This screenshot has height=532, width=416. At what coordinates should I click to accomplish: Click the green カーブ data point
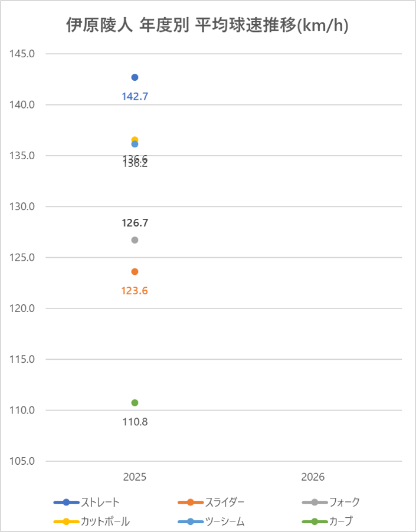135,403
